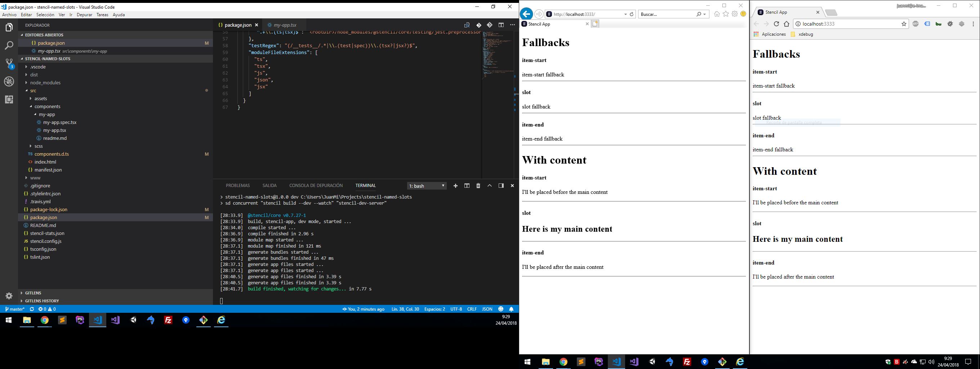Open VS Code settings with gear icon
Viewport: 980px width, 369px height.
pos(9,295)
